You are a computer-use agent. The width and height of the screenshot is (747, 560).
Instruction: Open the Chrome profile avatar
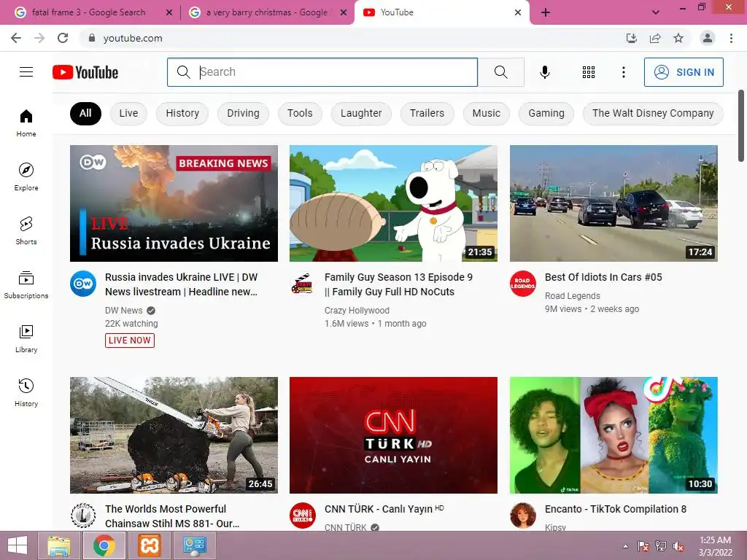click(708, 38)
